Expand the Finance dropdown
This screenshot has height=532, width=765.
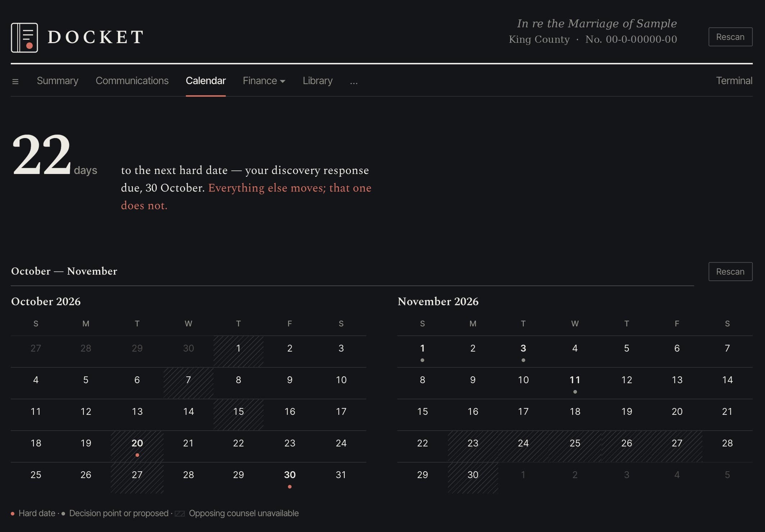coord(264,81)
